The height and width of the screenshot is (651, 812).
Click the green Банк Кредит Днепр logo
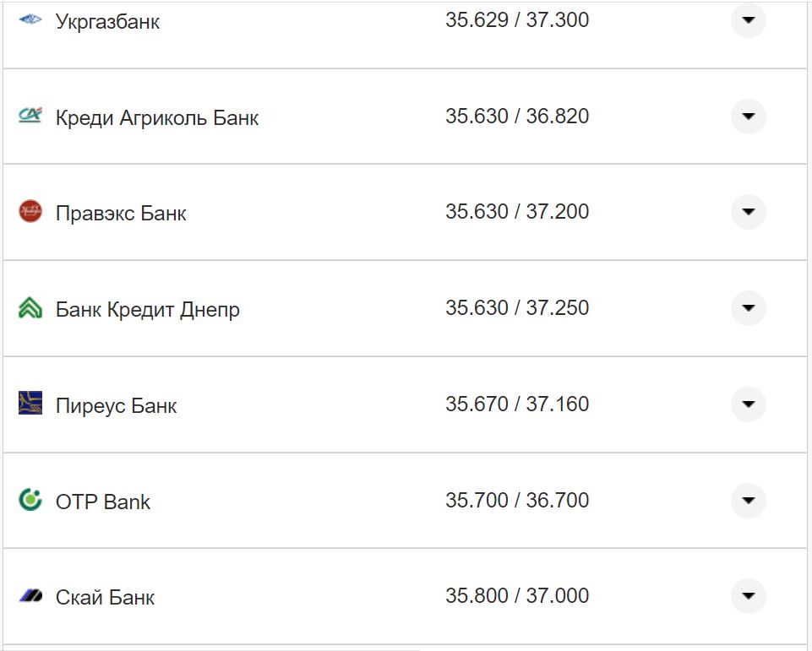coord(30,308)
